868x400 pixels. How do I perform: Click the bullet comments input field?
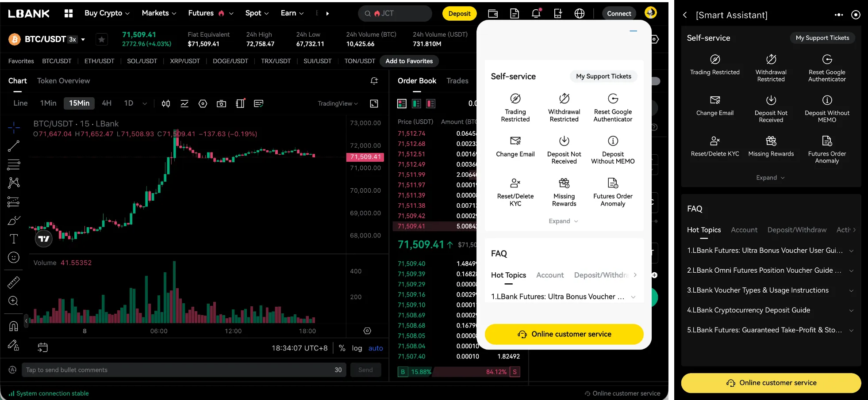tap(177, 370)
